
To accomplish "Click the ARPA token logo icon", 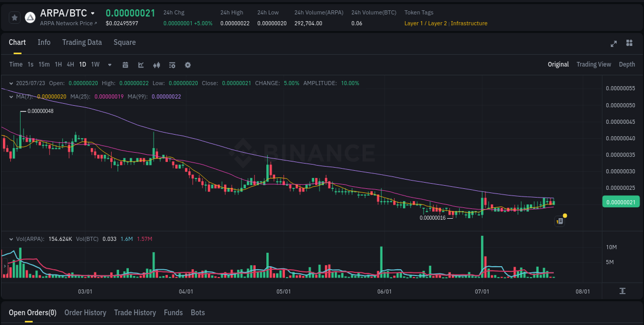I will 29,17.
